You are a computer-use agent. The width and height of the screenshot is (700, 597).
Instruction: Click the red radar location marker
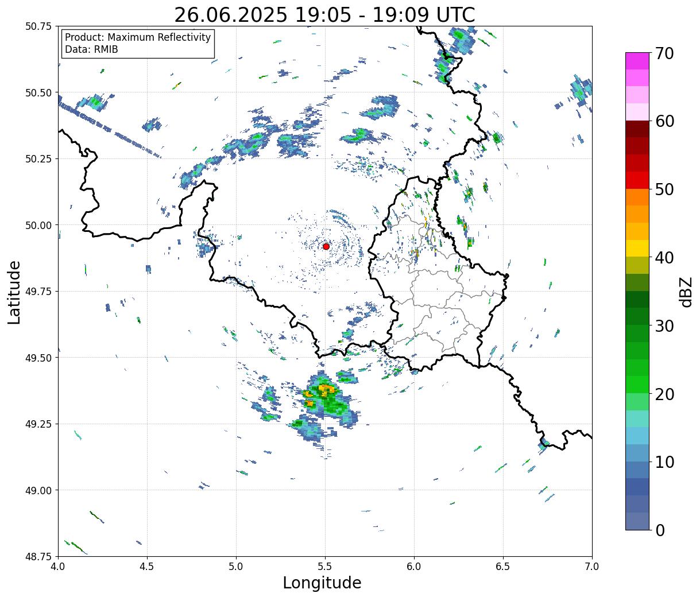326,246
